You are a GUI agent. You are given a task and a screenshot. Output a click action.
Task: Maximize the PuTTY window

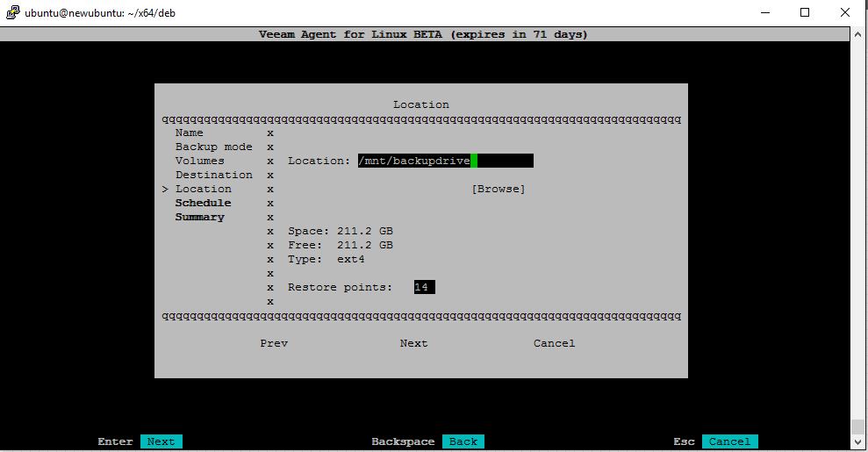point(805,12)
